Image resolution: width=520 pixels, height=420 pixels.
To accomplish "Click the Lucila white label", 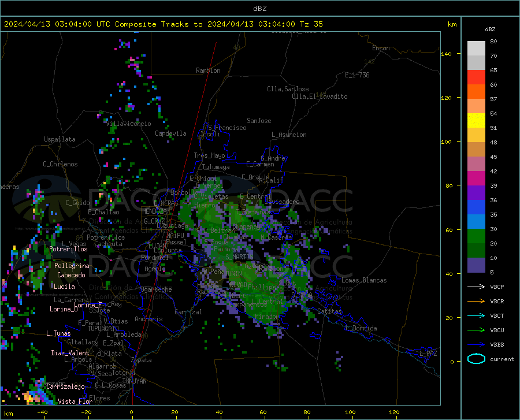I will (x=64, y=287).
